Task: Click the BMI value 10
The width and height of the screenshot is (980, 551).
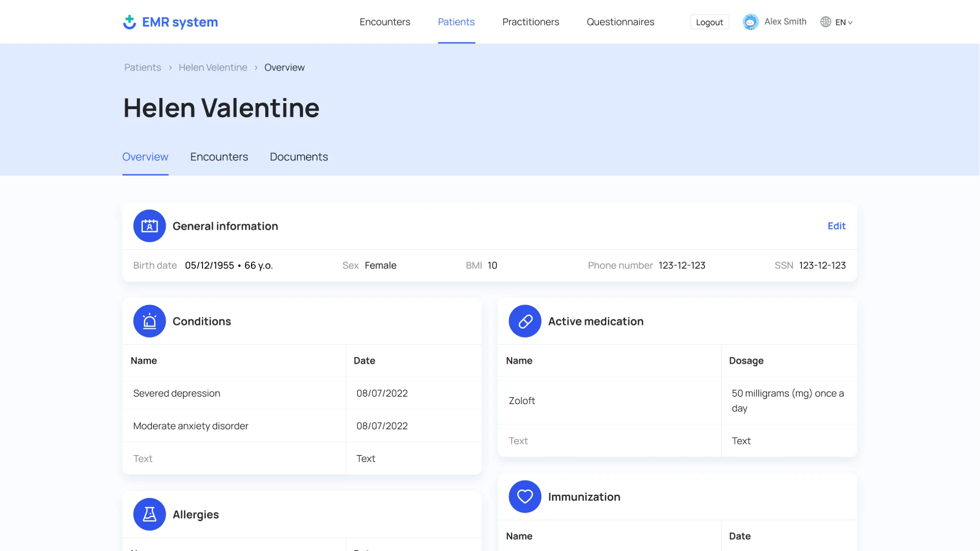Action: (x=492, y=266)
